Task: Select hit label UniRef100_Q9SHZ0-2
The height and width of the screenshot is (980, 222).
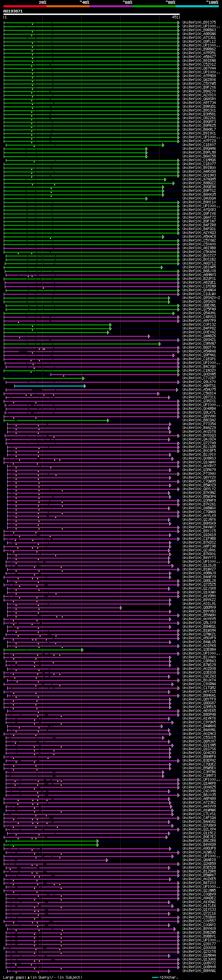Action: (x=201, y=298)
